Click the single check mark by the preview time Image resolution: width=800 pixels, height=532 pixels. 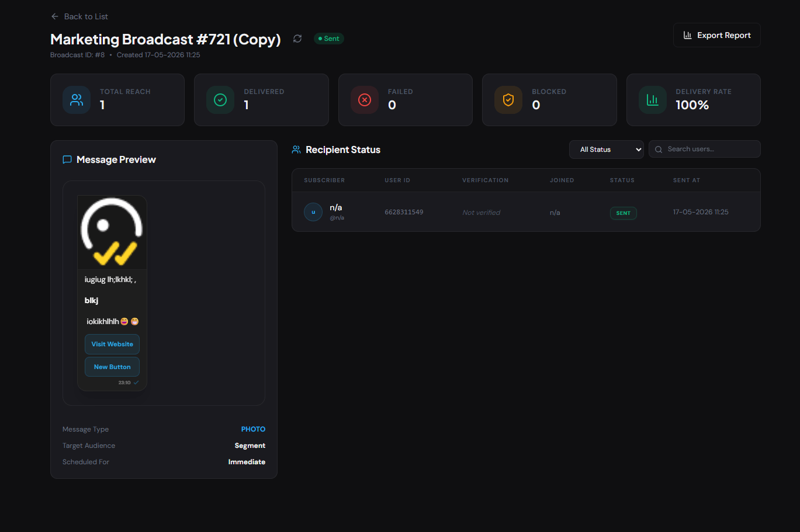(x=136, y=383)
